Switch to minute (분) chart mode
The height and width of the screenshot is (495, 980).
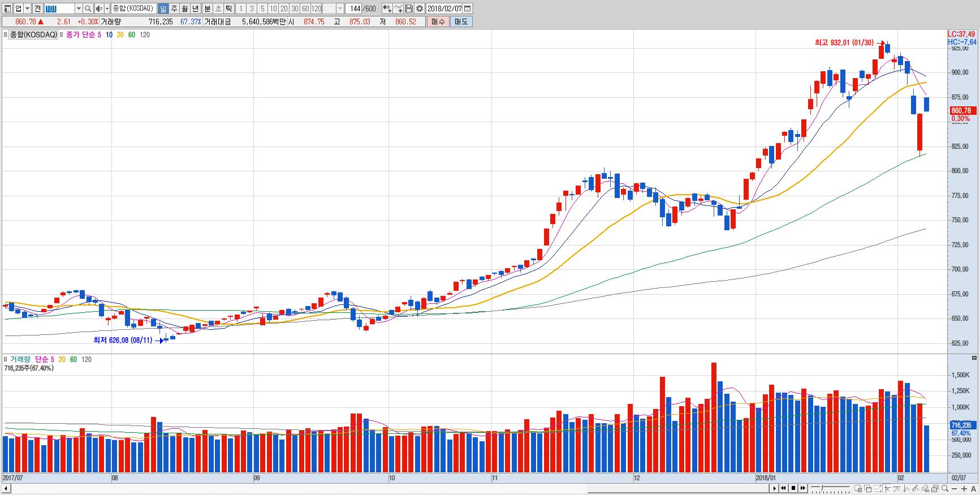206,8
